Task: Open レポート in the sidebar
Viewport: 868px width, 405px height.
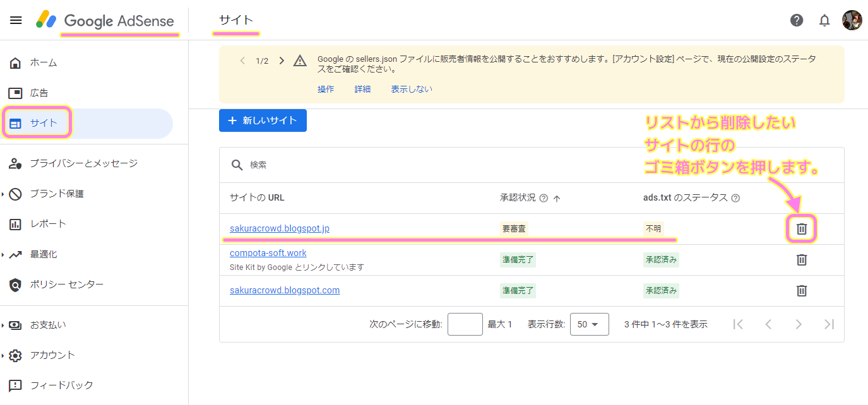Action: coord(48,224)
